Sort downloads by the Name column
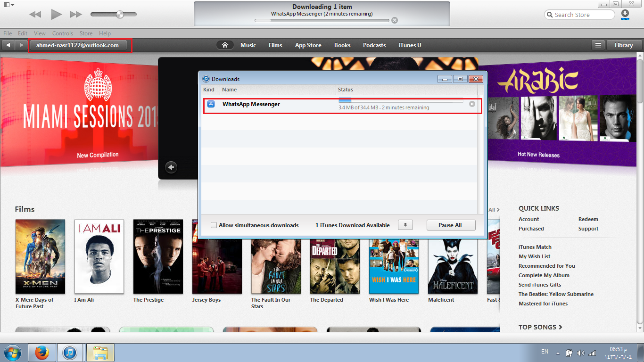Screen dimensions: 644x362 278,90
